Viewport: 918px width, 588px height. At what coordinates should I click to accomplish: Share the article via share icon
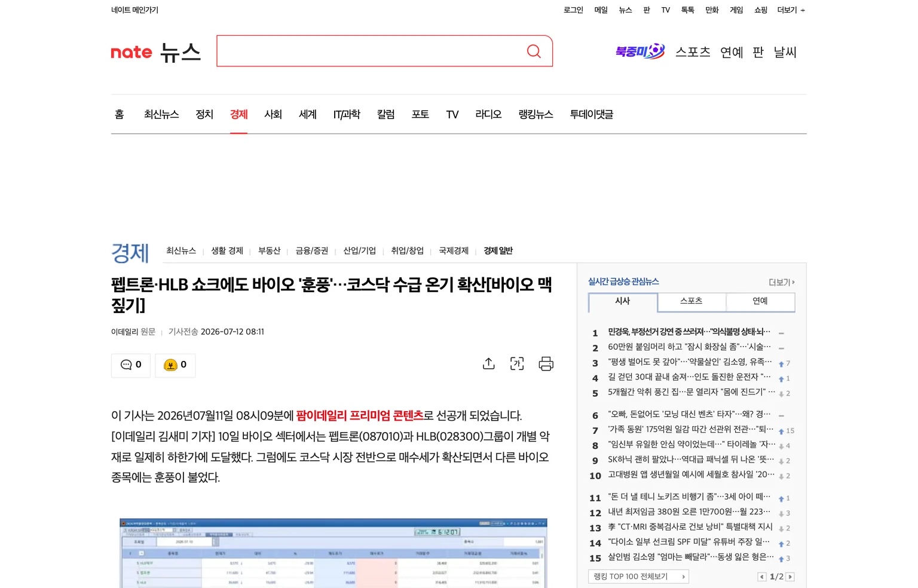click(x=489, y=363)
